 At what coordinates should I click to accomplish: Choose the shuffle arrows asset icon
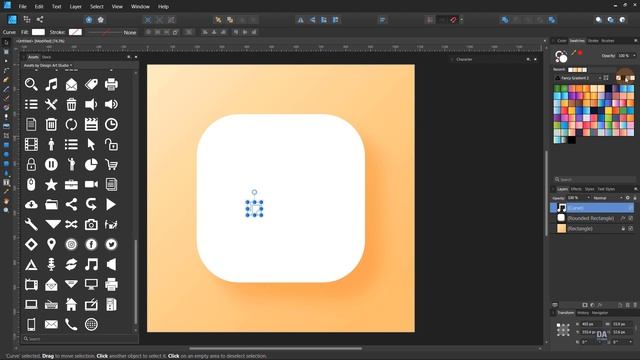[x=71, y=224]
